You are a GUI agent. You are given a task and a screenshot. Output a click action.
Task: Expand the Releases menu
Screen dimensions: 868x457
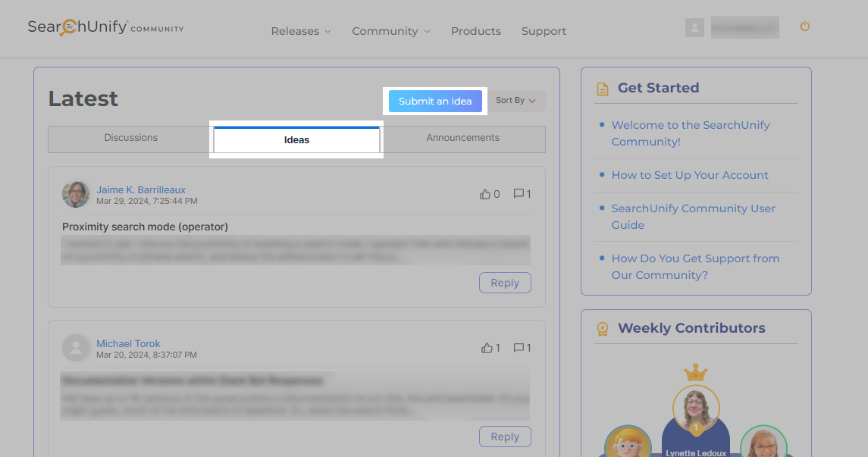(x=301, y=31)
